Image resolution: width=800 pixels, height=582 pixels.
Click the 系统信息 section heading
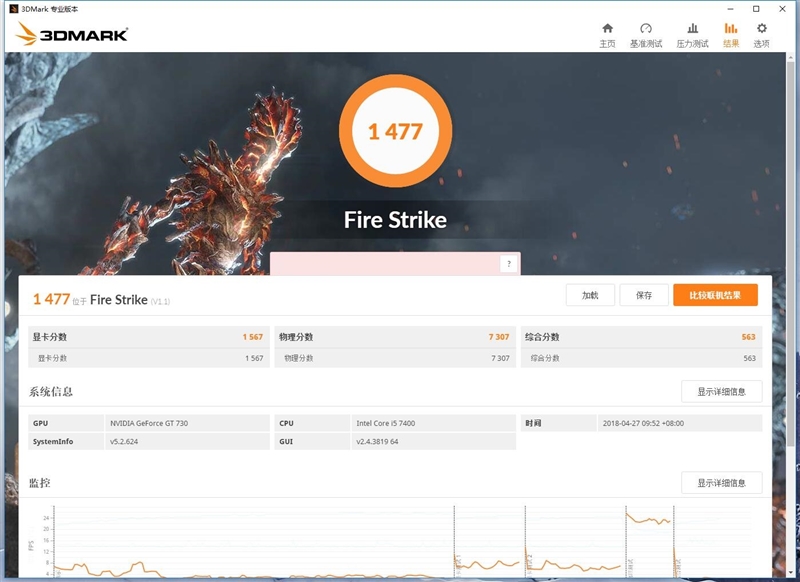coord(51,392)
